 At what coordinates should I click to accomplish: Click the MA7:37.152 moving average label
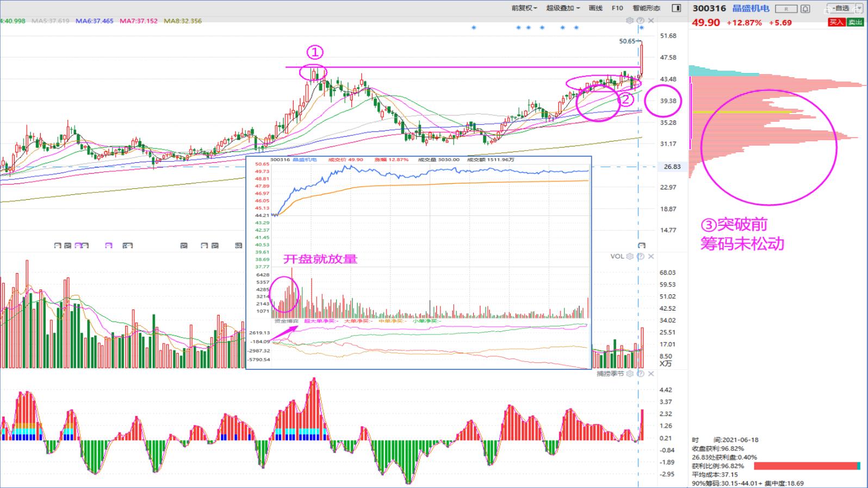(x=139, y=21)
